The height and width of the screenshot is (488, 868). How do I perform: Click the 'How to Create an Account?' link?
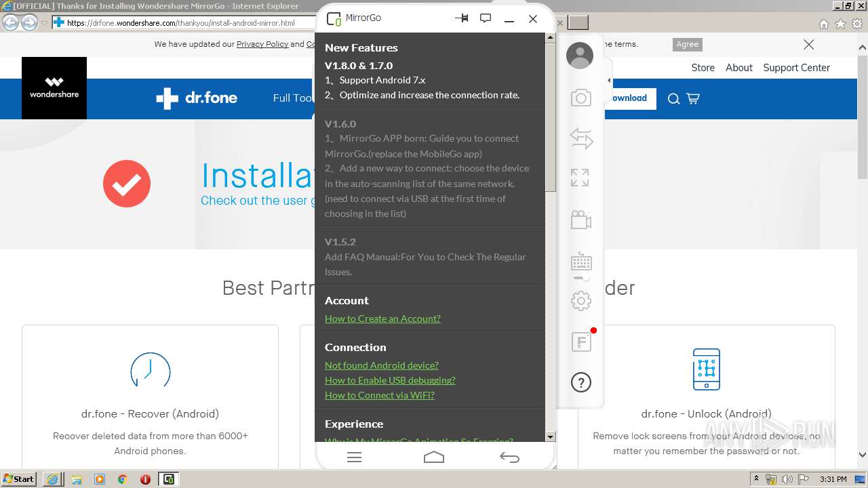[382, 319]
